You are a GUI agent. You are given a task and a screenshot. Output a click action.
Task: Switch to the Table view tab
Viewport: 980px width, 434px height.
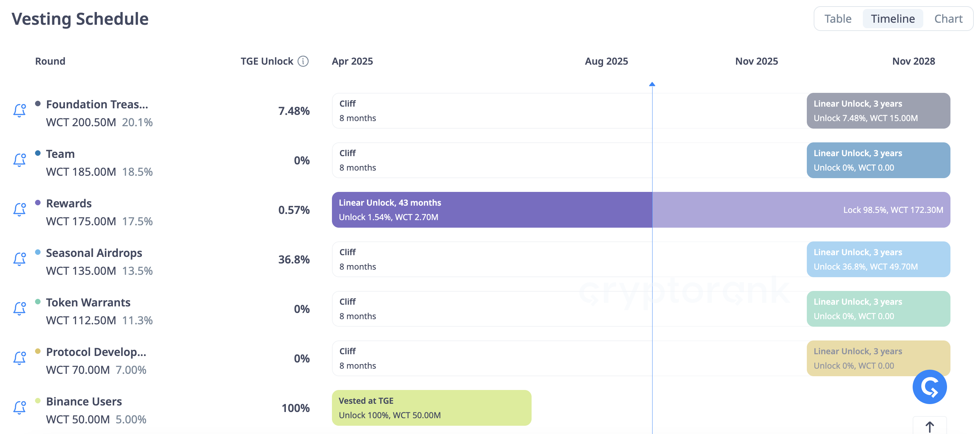(838, 19)
